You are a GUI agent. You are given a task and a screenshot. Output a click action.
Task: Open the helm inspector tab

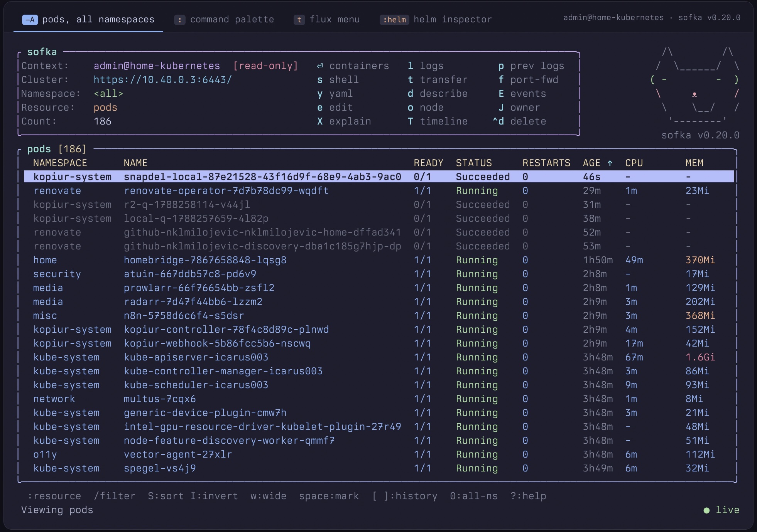point(436,20)
